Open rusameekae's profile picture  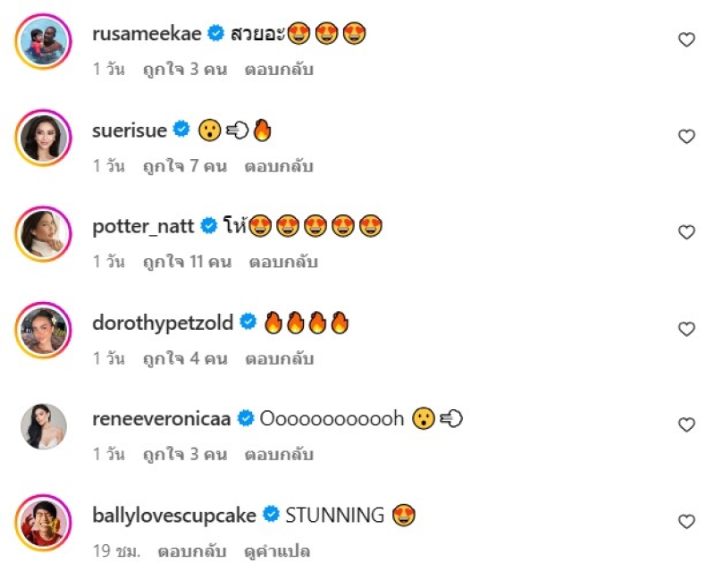[x=43, y=41]
